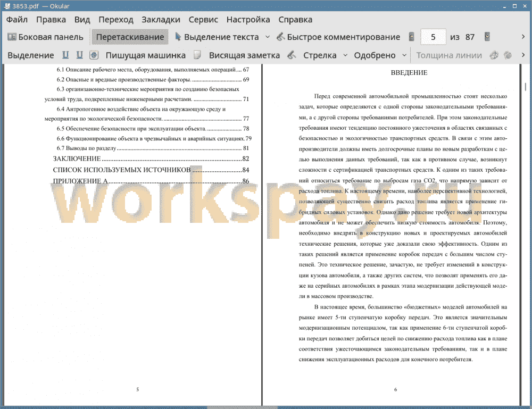Click the horizontal scrollbar handle at bottom
The height and width of the screenshot is (409, 532).
[242, 407]
